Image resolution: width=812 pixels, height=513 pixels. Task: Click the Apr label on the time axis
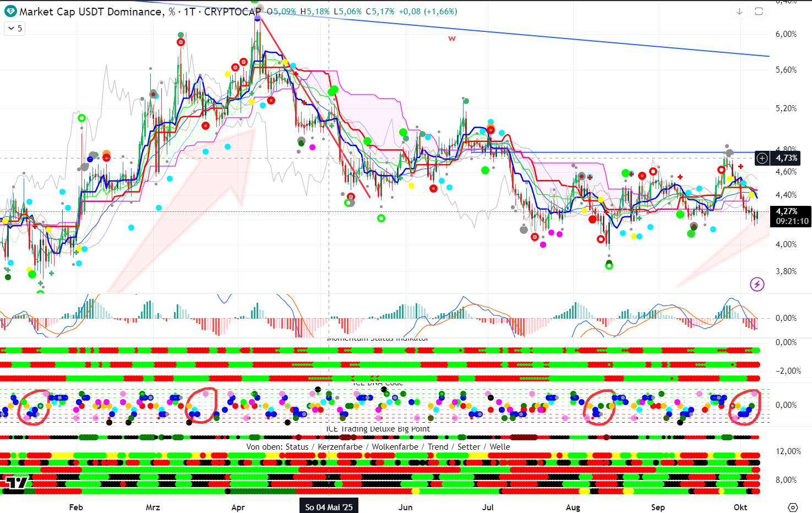[x=238, y=507]
